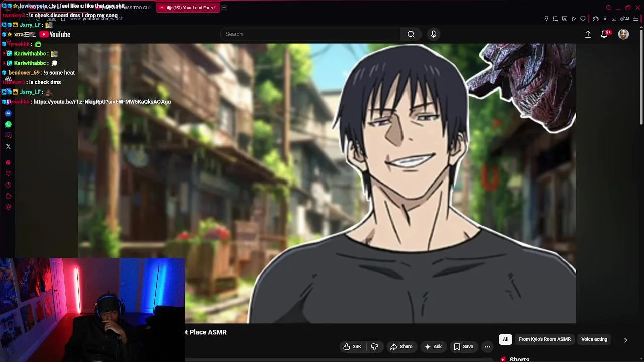Click the upload/create arrow icon on YouTube
Viewport: 644px width, 362px height.
point(588,34)
